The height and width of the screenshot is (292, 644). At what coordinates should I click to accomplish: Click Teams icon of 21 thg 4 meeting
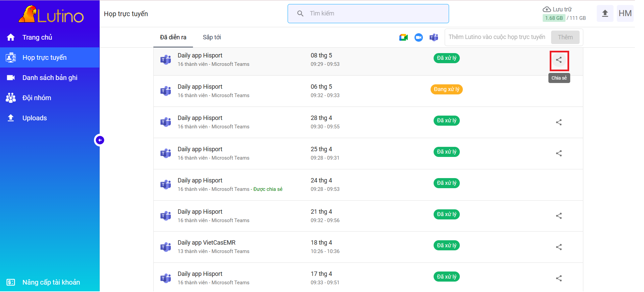click(x=165, y=216)
